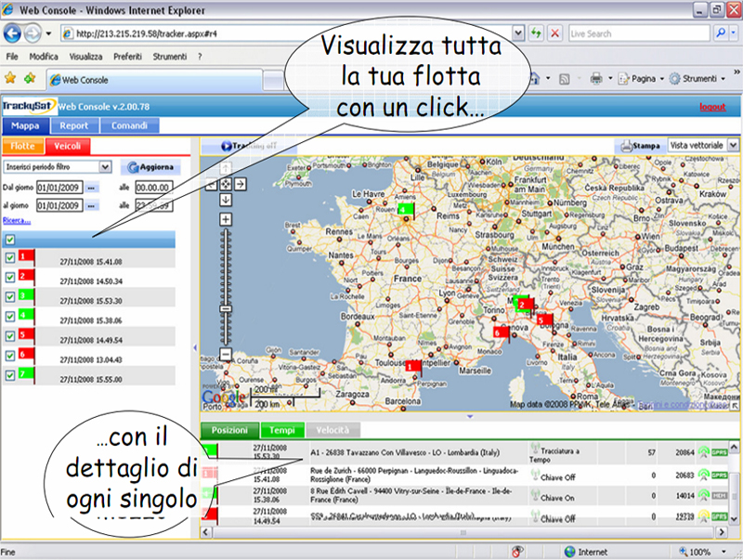Click vehicle 4 green flag on map
Image resolution: width=743 pixels, height=560 pixels.
[x=406, y=209]
